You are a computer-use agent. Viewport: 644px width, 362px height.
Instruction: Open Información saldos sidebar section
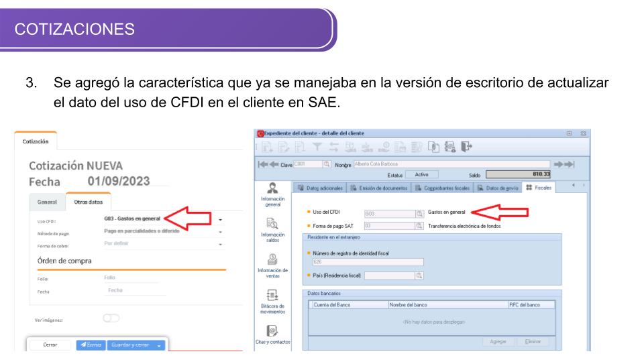(273, 230)
